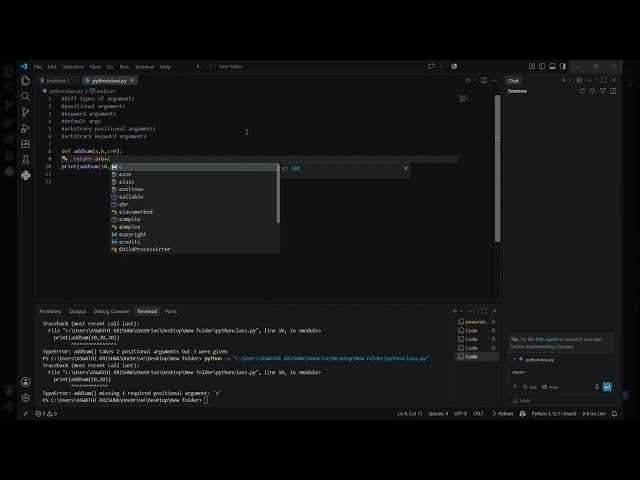Click the editor vertical scrollbar
Viewport: 640px width, 480px height.
point(497,168)
